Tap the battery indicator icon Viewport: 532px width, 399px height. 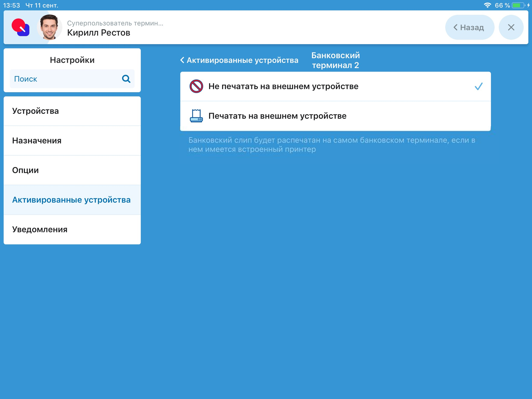point(518,5)
